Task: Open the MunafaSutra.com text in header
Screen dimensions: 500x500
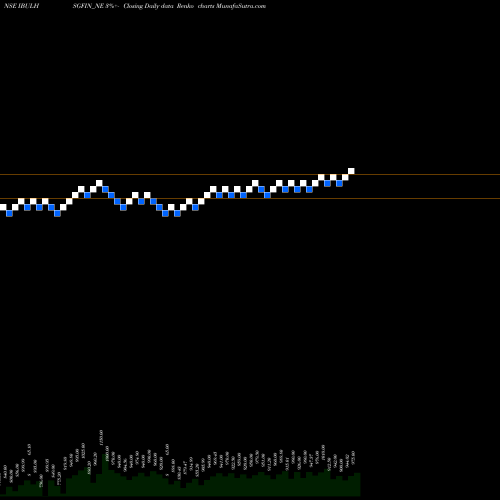Action: (241, 6)
